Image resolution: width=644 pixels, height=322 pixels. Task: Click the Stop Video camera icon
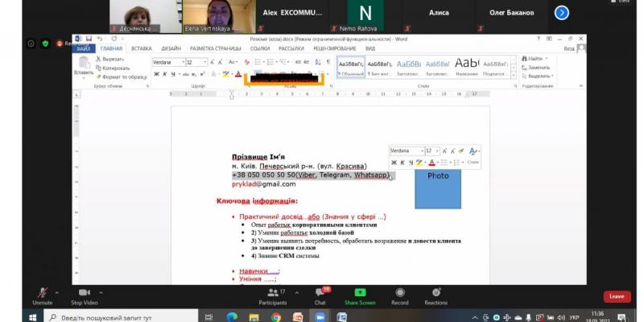[x=83, y=293]
